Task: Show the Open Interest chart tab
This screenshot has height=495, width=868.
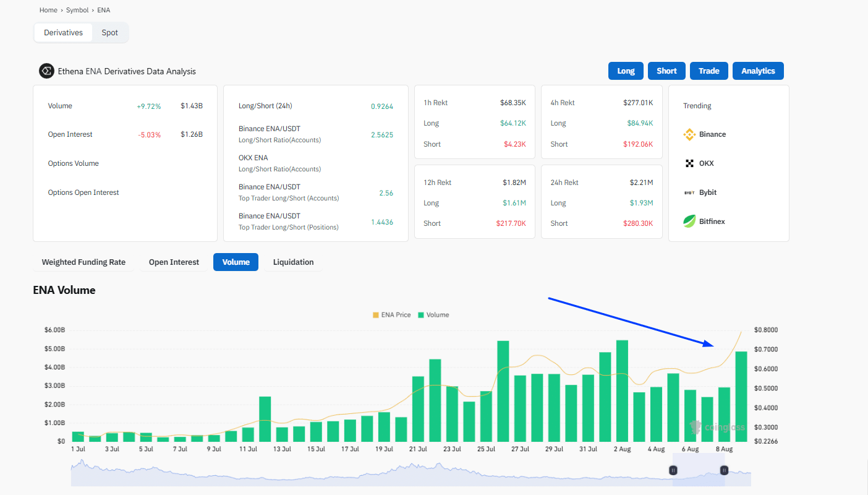Action: click(174, 262)
